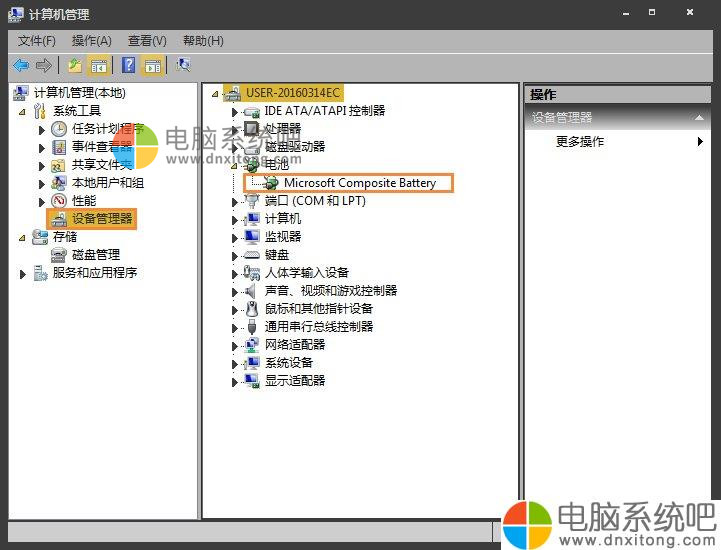
Task: Click the 显示适配器 display adapter icon
Action: pos(252,381)
